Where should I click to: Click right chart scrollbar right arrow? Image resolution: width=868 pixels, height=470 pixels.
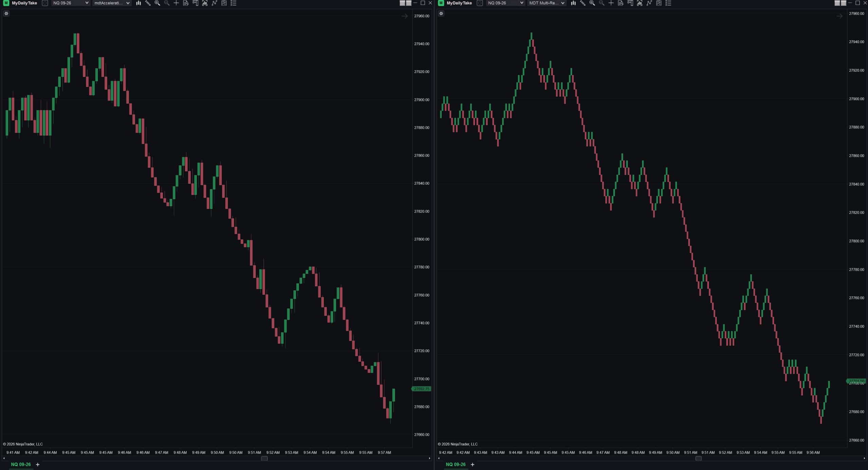point(864,458)
